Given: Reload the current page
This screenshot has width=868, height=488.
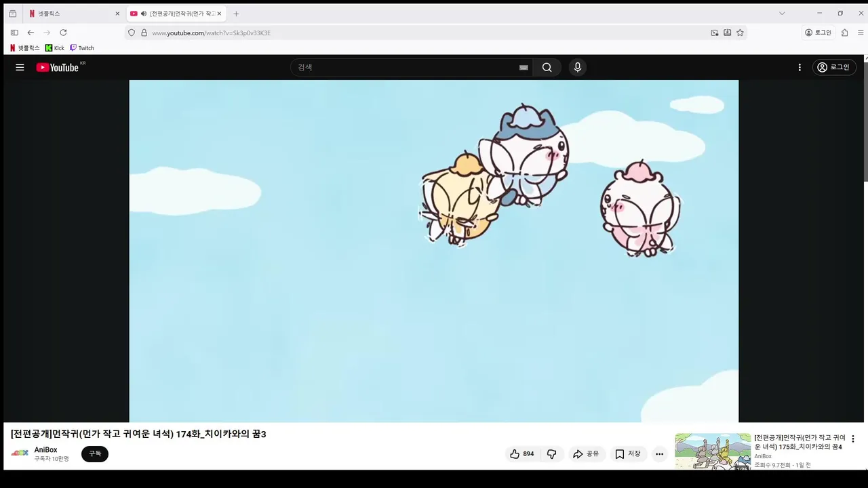Looking at the screenshot, I should [x=63, y=33].
